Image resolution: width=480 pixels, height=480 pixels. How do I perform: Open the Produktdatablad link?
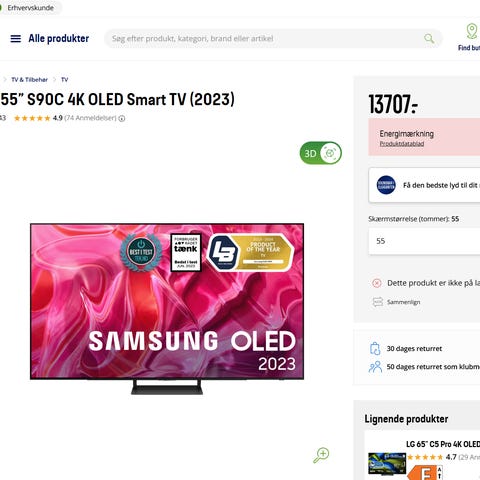click(x=402, y=144)
